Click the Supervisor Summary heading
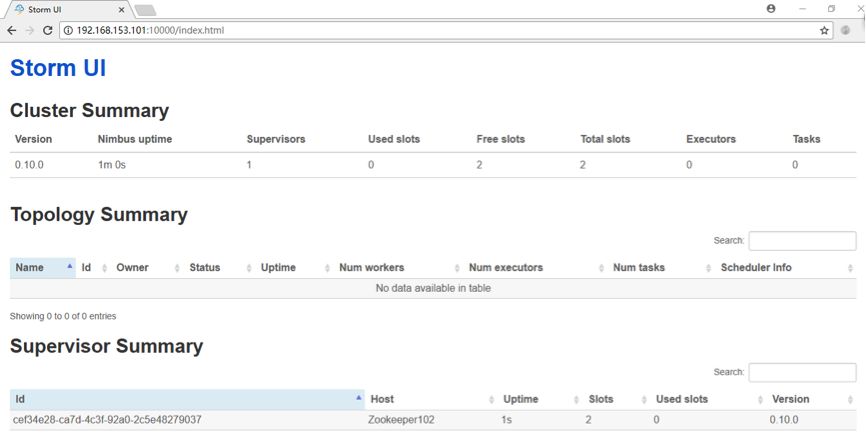866x437 pixels. point(107,346)
